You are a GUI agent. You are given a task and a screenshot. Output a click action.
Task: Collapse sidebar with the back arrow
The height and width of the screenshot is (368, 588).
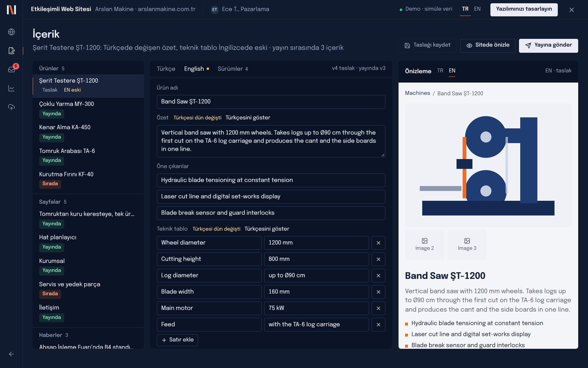11,354
